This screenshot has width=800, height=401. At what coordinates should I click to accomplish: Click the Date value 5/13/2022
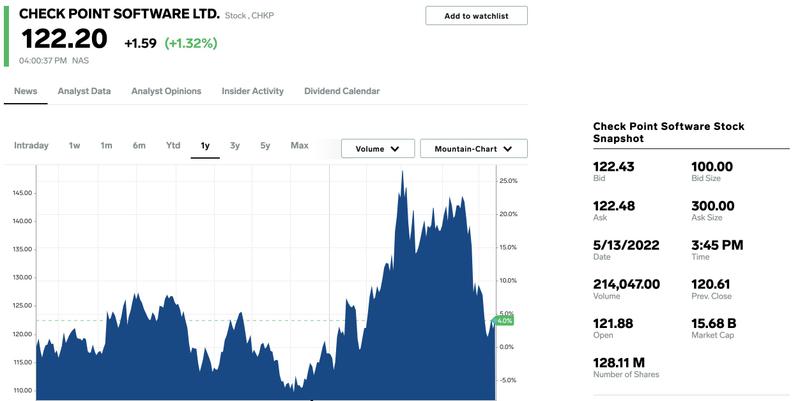click(x=626, y=245)
